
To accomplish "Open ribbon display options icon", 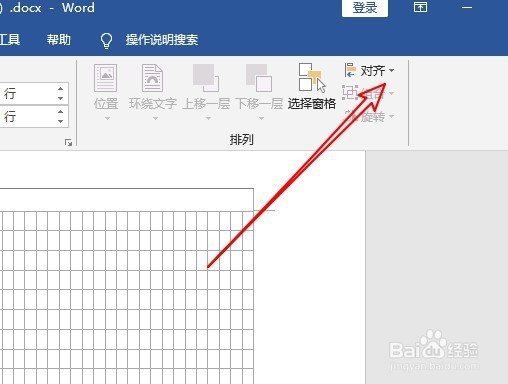I will tap(420, 7).
